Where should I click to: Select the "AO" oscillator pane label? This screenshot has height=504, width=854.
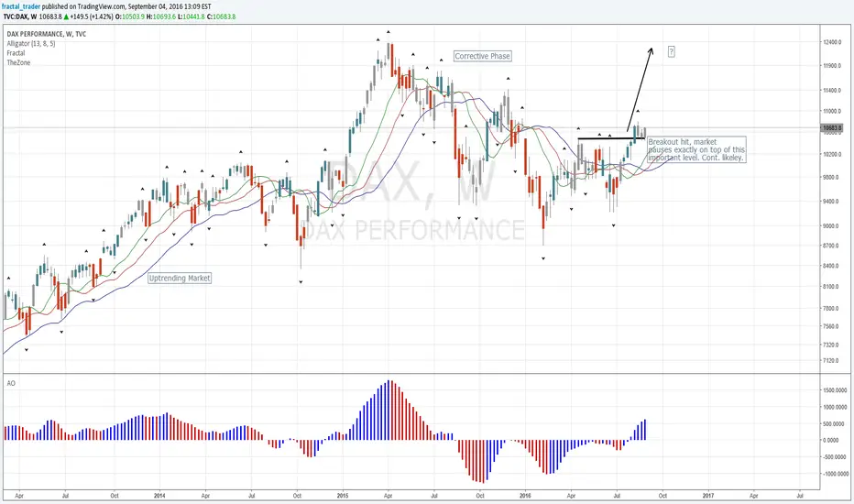(x=11, y=383)
